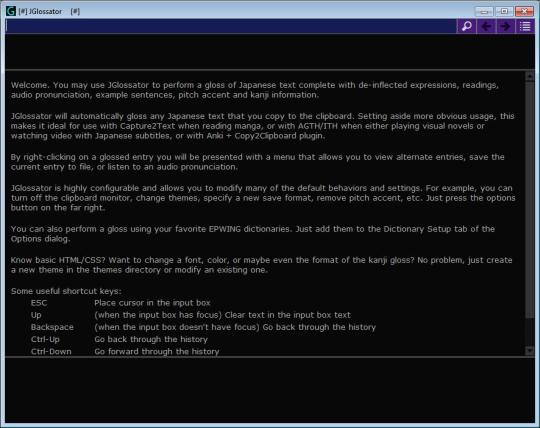Click the 'Ctrl-Up' shortcut key label
The width and height of the screenshot is (540, 428).
pyautogui.click(x=45, y=339)
